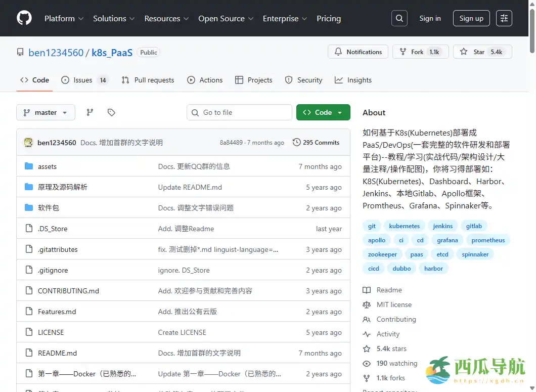Toggle Notifications subscription for the repo
The image size is (536, 392).
[x=358, y=51]
